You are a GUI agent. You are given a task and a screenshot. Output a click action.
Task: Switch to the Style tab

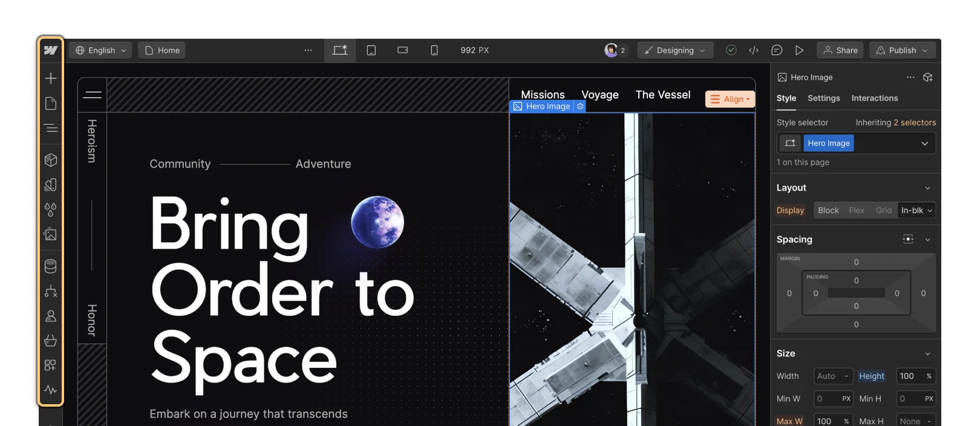click(786, 98)
